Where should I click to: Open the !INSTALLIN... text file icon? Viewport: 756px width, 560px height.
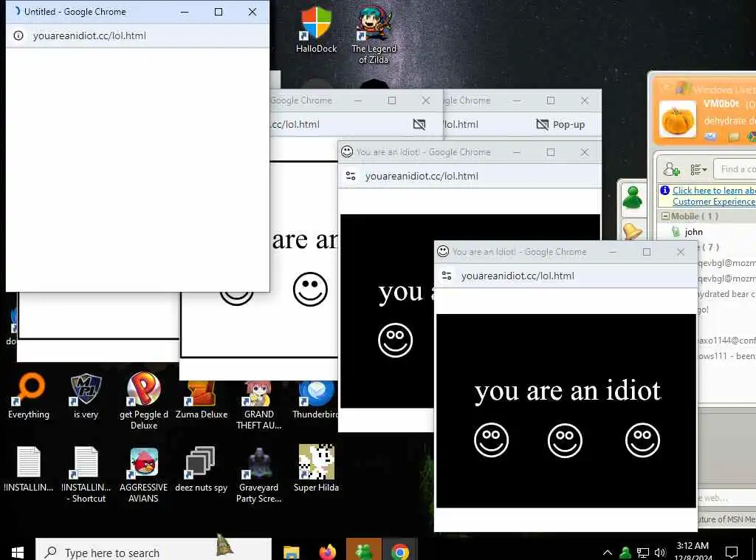tap(29, 469)
